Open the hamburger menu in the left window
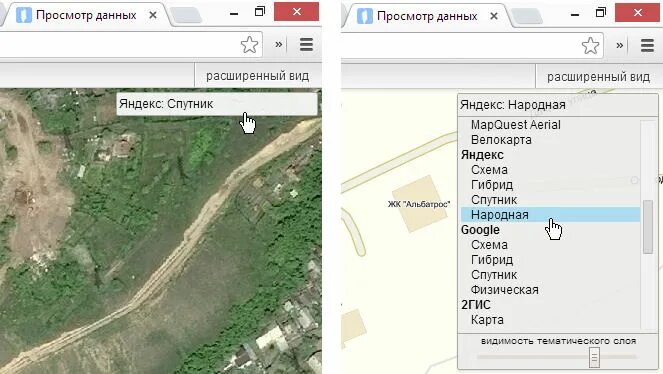Viewport: 663px width, 374px height. click(307, 44)
